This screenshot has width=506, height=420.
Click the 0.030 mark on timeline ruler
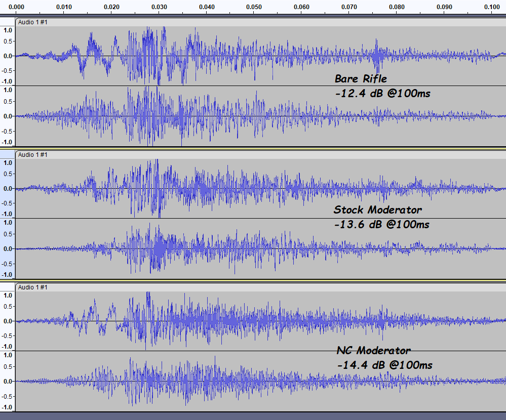[x=159, y=7]
